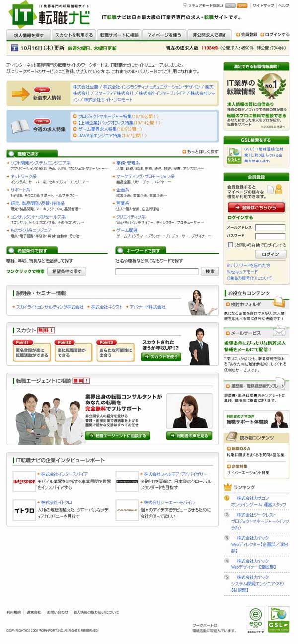Open パスワードを忘れた方 link
This screenshot has height=644, width=298.
coord(248,265)
